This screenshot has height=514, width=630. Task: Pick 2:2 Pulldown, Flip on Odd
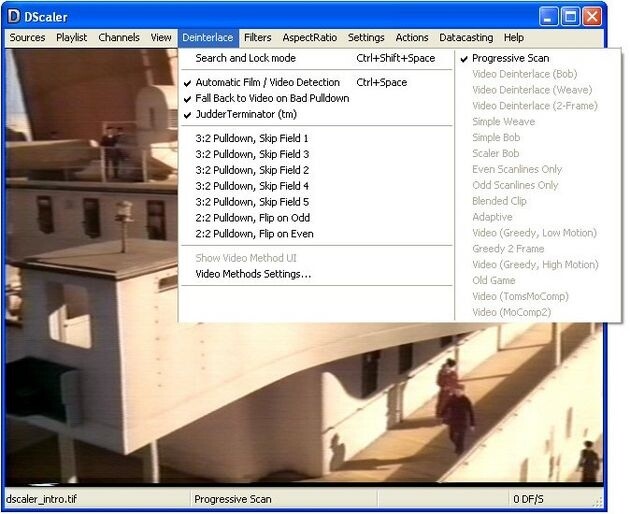click(x=252, y=218)
